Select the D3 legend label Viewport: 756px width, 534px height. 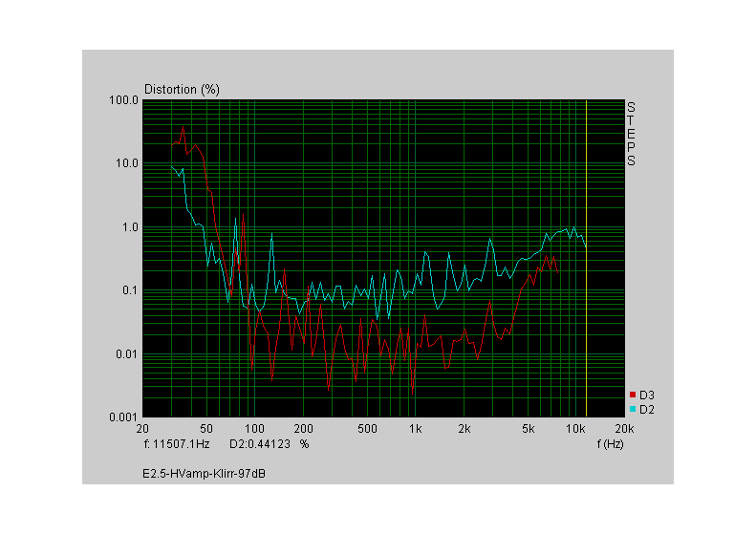[x=646, y=395]
